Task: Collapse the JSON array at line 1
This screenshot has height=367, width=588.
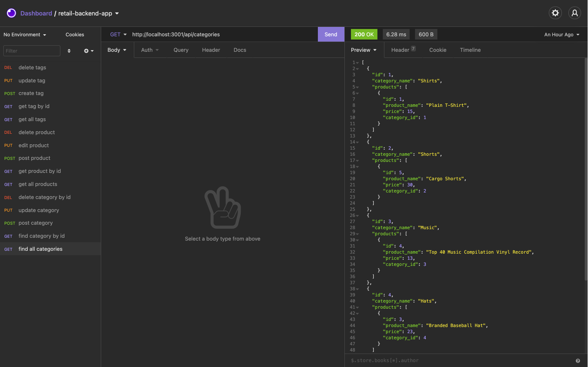Action: (357, 62)
